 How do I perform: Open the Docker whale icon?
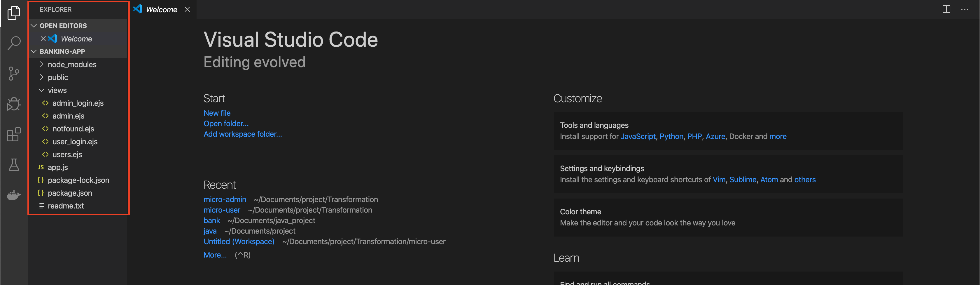pos(14,195)
